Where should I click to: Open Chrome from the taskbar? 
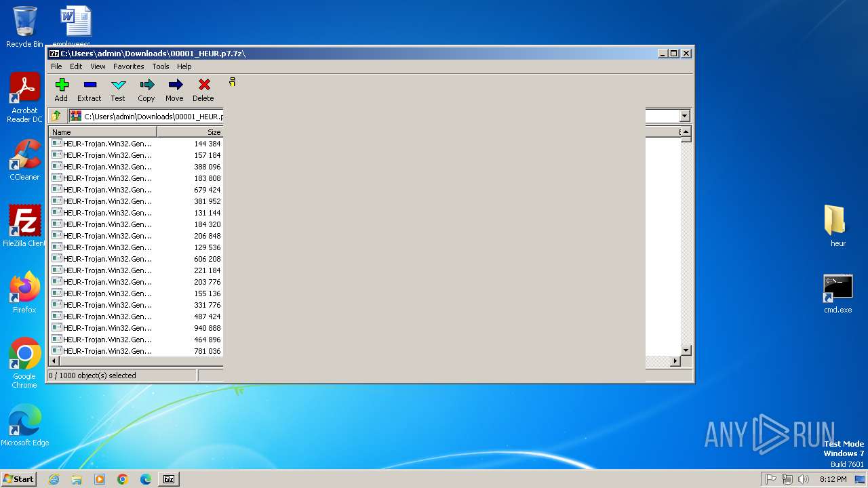(123, 479)
